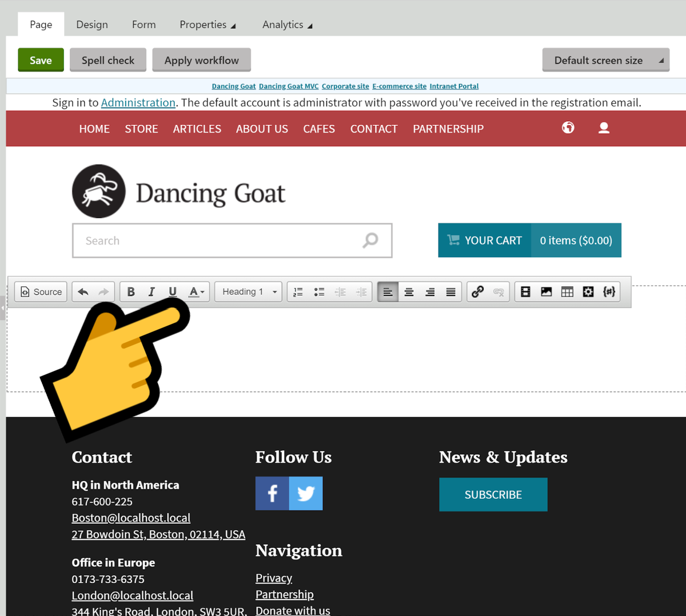Toggle center text alignment
Screen dimensions: 686x616
409,291
